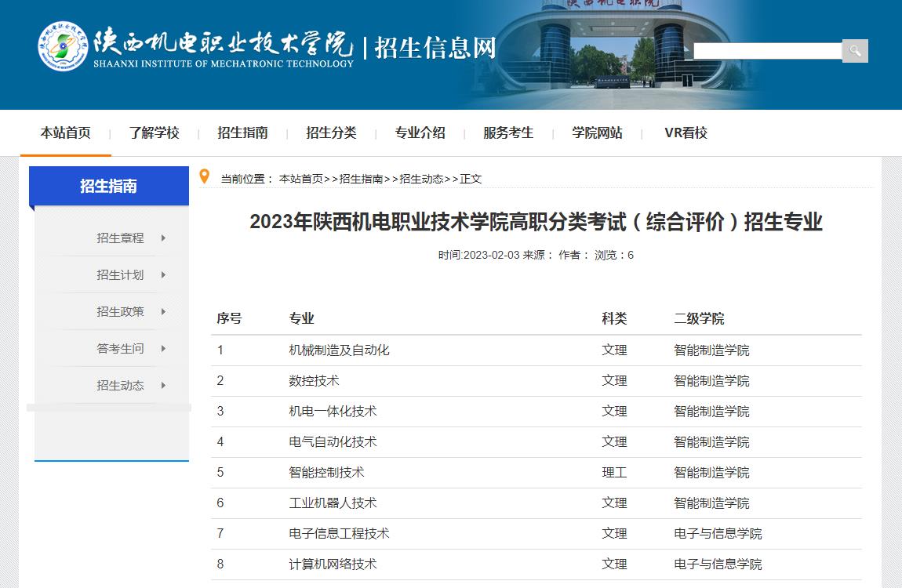Viewport: 902px width, 588px height.
Task: Open 招生章程 sidebar link
Action: pyautogui.click(x=120, y=238)
